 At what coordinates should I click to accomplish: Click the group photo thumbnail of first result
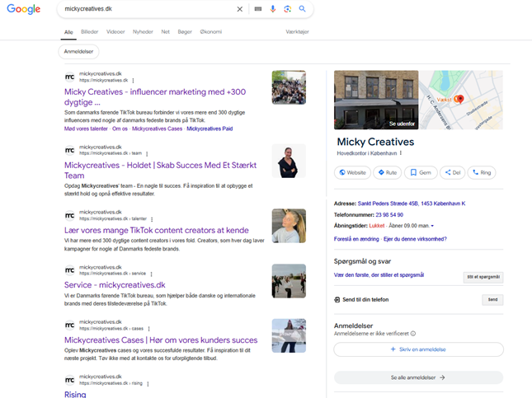[x=289, y=87]
